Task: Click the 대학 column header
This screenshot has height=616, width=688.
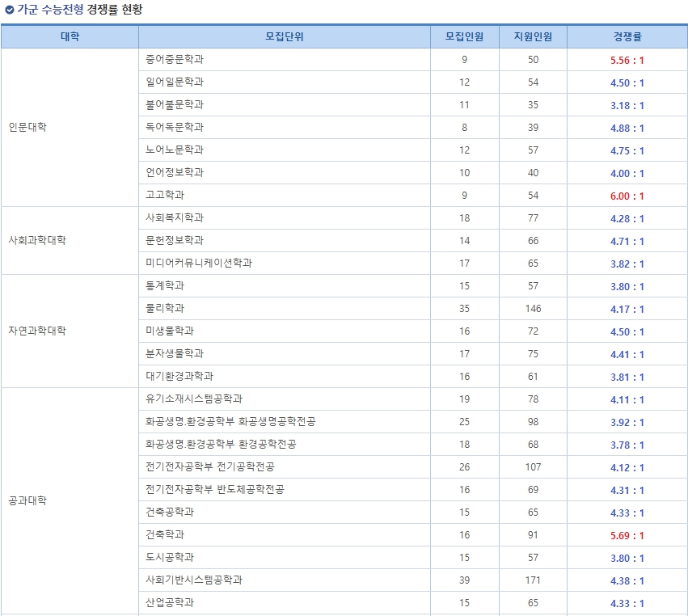Action: pos(70,36)
